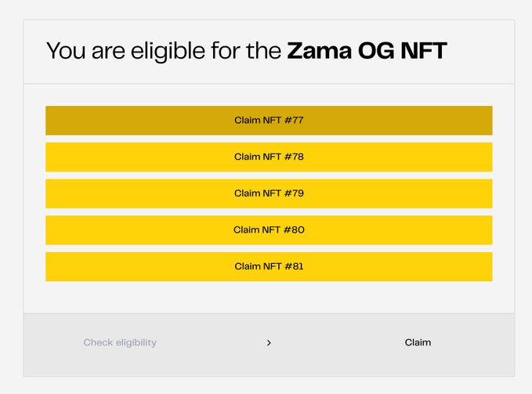Open the Claim step tab
The image size is (532, 394).
click(418, 342)
